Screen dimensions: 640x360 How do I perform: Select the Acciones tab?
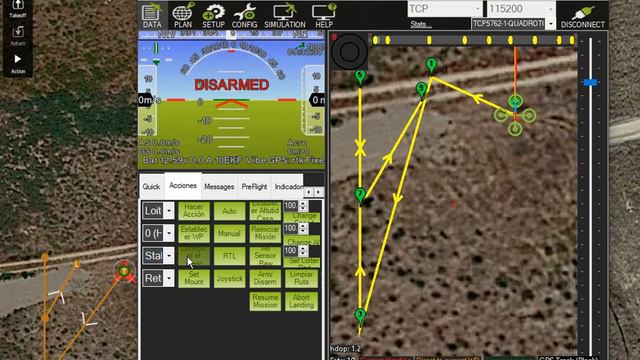183,186
